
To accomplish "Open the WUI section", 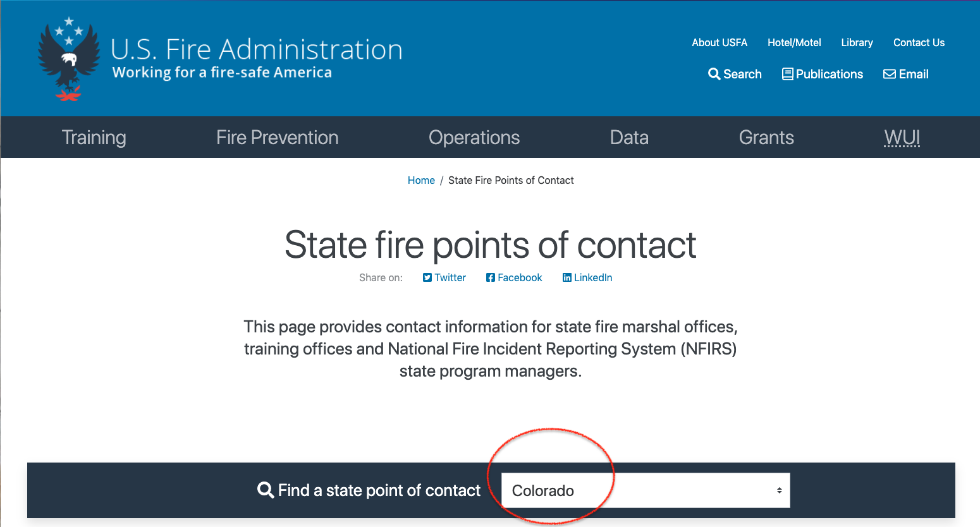I will (902, 137).
